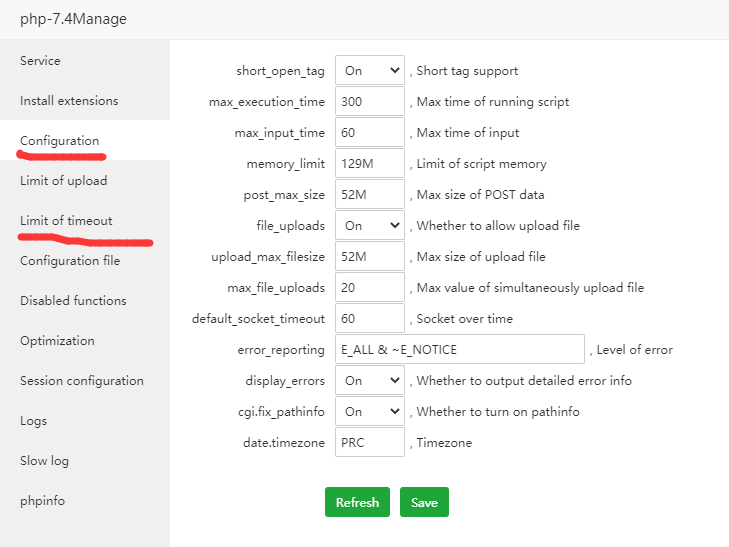Open the Service sidebar tab

[40, 61]
